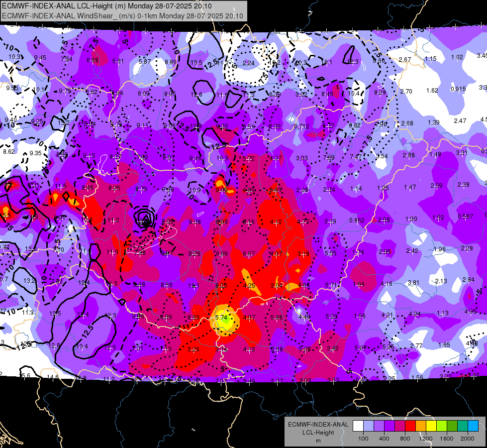The image size is (487, 448).
Task: Click the grid value '5.55'
Action: tap(330, 253)
